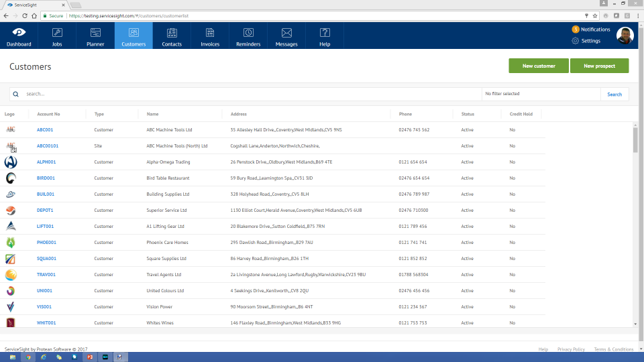Viewport: 644px width, 362px height.
Task: Click the ABC Machine Tools Ltd logo
Action: (11, 129)
